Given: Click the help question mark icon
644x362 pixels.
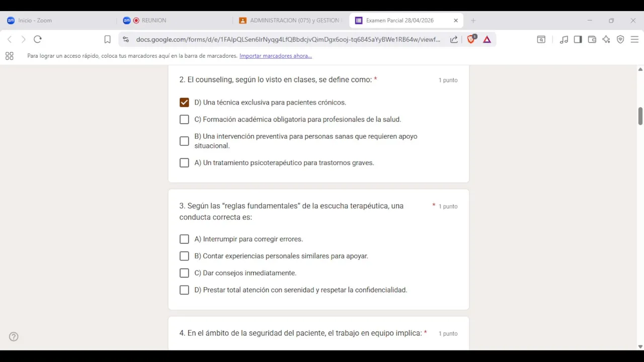Looking at the screenshot, I should 14,337.
